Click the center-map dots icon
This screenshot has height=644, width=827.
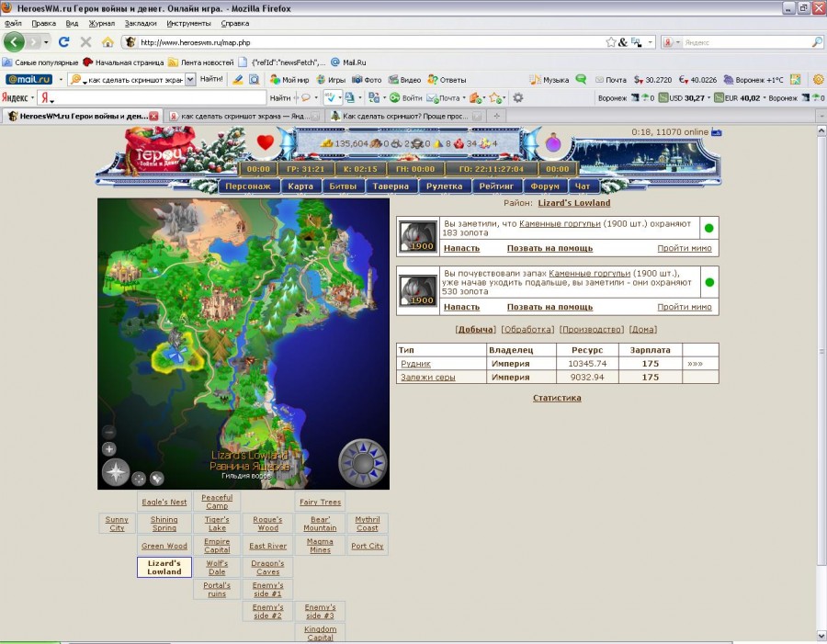click(x=139, y=479)
